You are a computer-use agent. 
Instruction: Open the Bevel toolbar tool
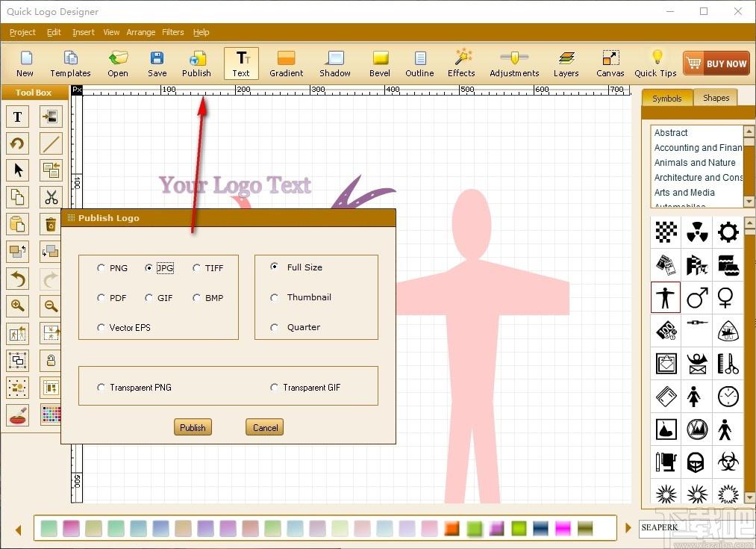pos(380,63)
